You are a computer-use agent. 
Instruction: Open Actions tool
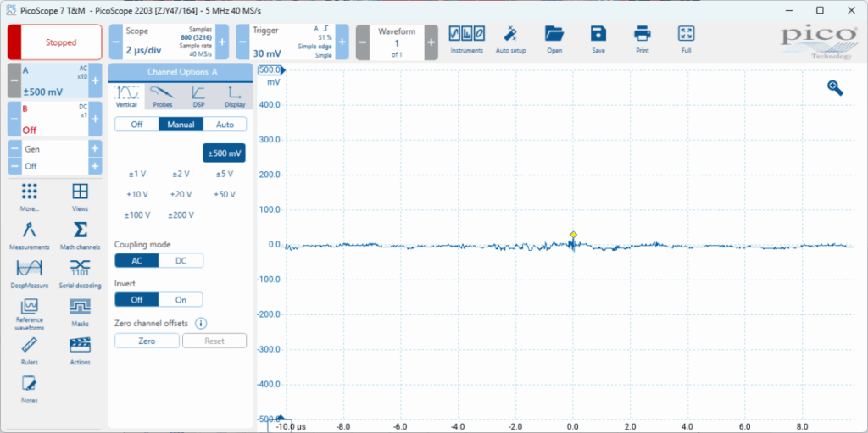pyautogui.click(x=81, y=351)
